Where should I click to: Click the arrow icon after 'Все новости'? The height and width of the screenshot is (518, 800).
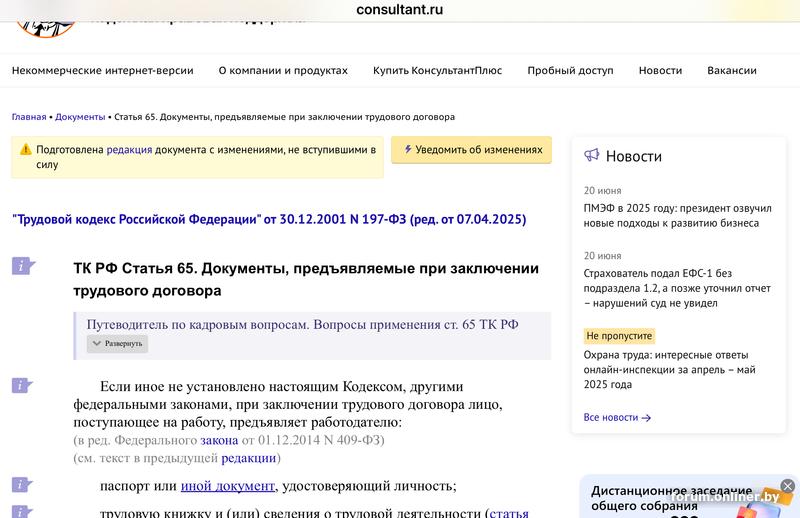click(x=646, y=418)
